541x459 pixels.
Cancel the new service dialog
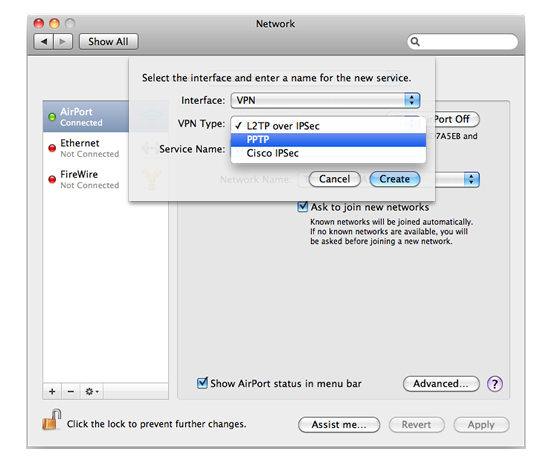coord(334,179)
